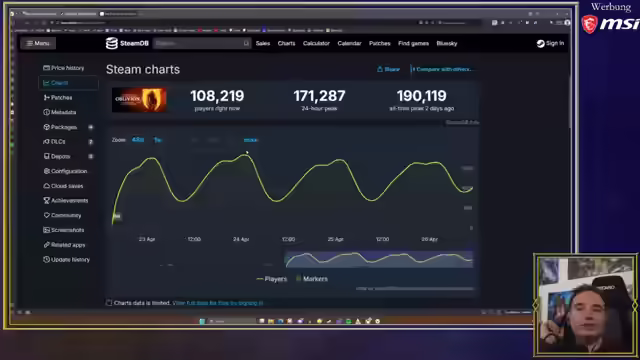Click the Depots count badge
The image size is (640, 360).
coord(91,156)
